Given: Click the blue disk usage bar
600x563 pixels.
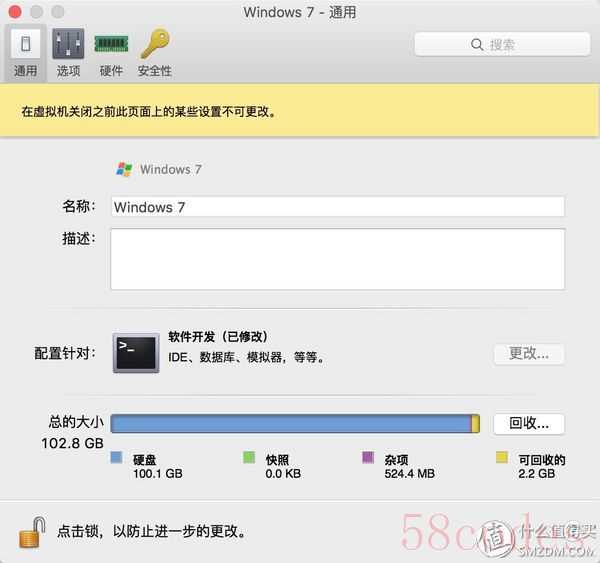Looking at the screenshot, I should pos(291,424).
